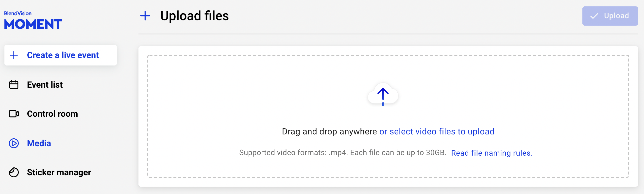Click the camera icon for Control room
Image resolution: width=644 pixels, height=194 pixels.
(14, 114)
